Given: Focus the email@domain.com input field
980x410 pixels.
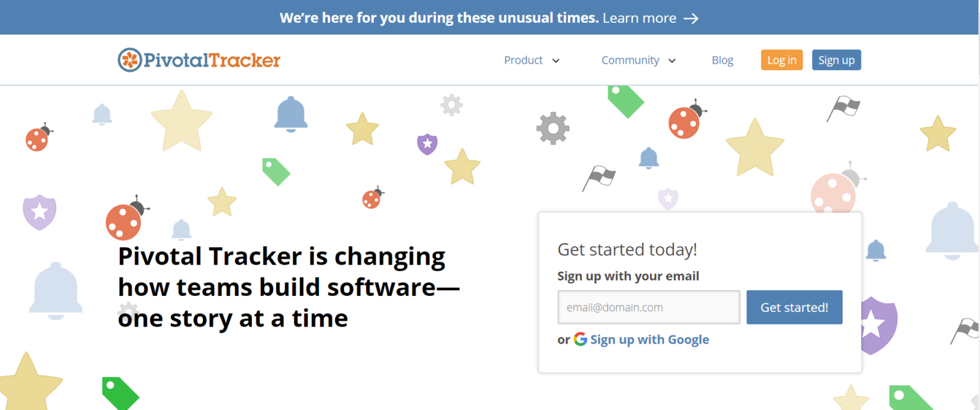Looking at the screenshot, I should pos(649,307).
